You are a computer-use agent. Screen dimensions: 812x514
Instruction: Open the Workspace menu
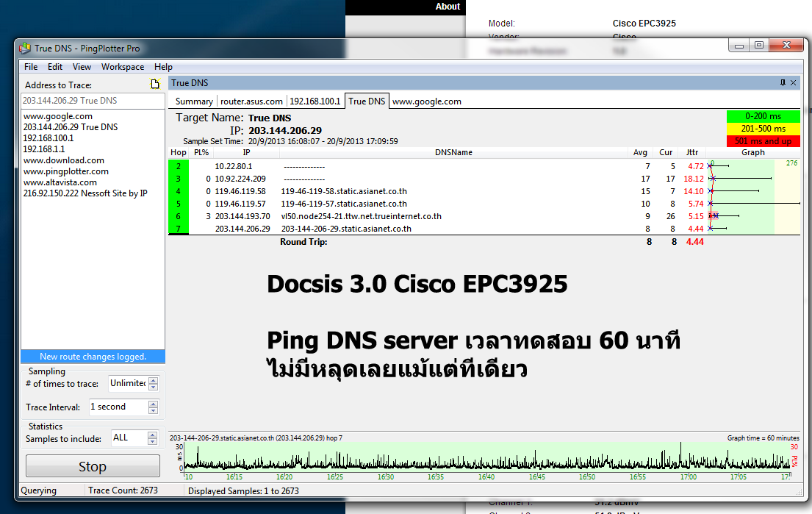click(x=123, y=67)
